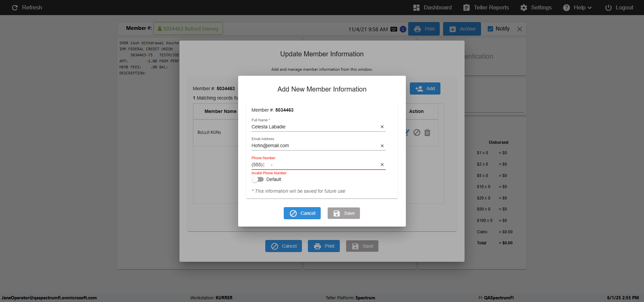
Task: Click the Refresh button in top bar
Action: 27,7
